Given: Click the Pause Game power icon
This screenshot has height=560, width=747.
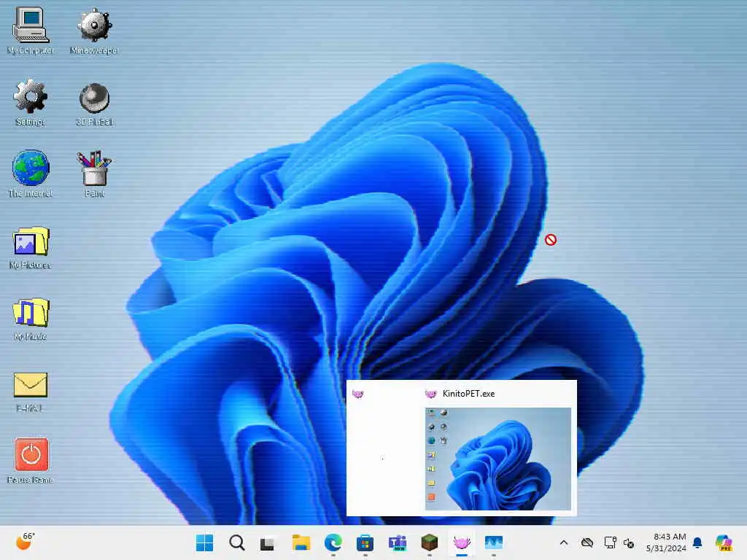Looking at the screenshot, I should click(x=31, y=461).
